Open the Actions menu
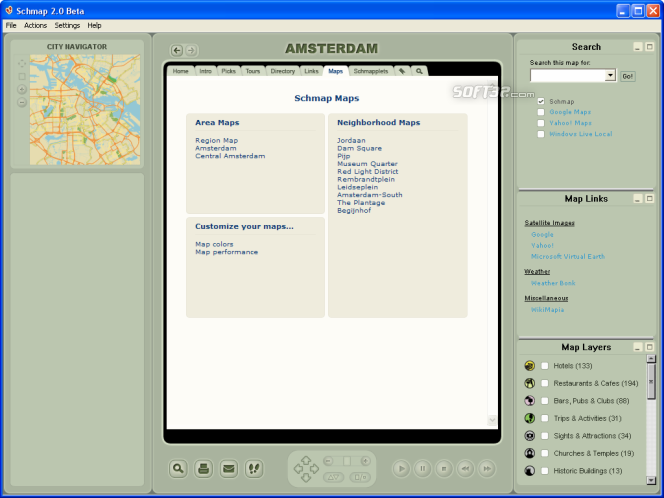Viewport: 664px width, 498px height. [x=35, y=25]
